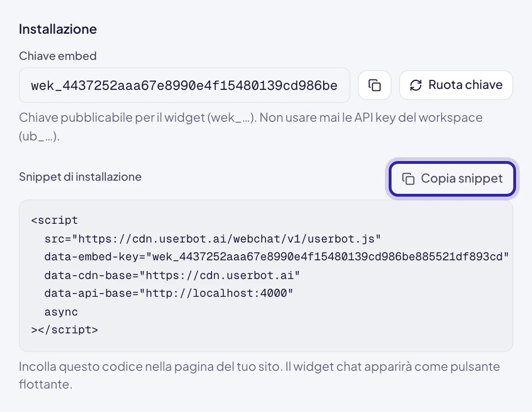Click the Ruota chiave button
The width and height of the screenshot is (532, 412).
click(456, 85)
